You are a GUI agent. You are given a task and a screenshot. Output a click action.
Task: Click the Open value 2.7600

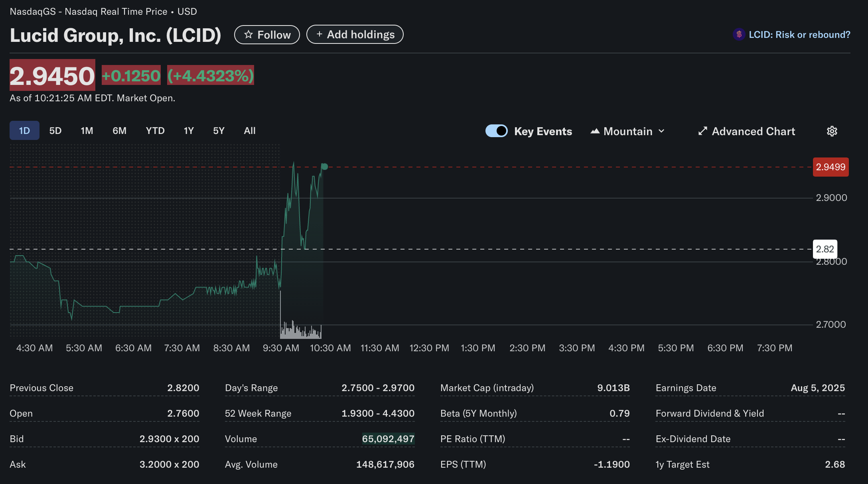[183, 413]
